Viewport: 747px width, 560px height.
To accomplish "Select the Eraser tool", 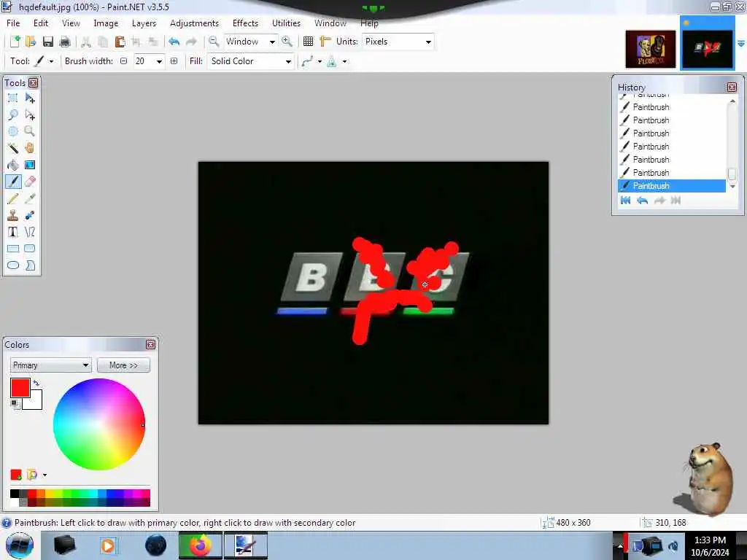I will (x=29, y=182).
